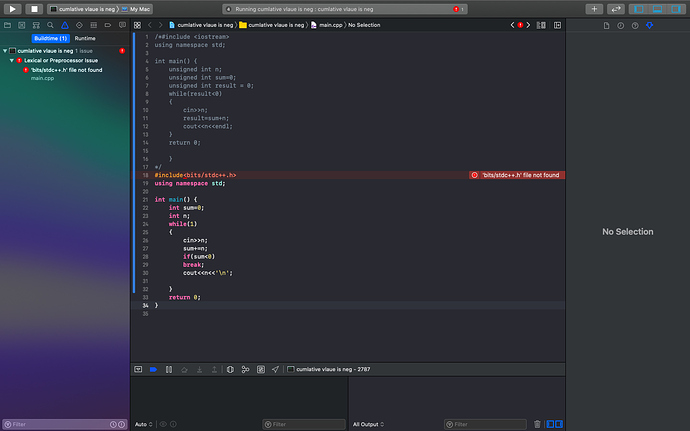Viewport: 690px width, 431px height.
Task: Click Simulate Location arrow icon
Action: click(275, 369)
